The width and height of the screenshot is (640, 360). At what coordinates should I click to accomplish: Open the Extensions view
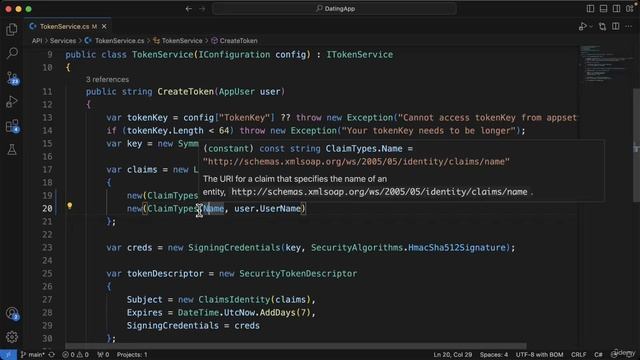[12, 126]
